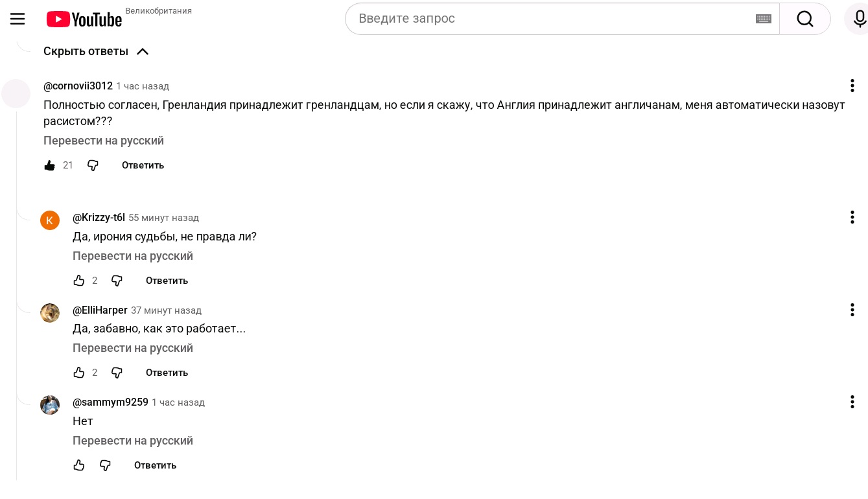
Task: Dislike the @sammym9259 reply
Action: coord(105,465)
